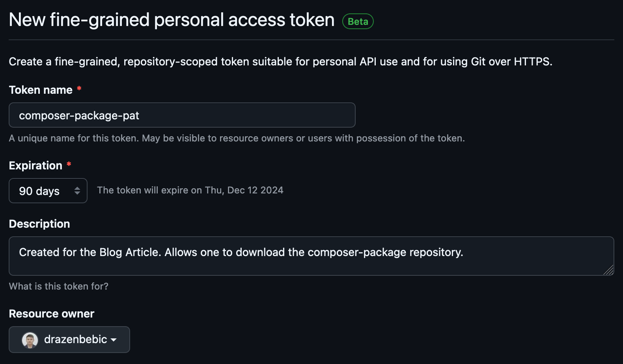Click the Description textarea resize handle
623x364 pixels.
point(609,270)
